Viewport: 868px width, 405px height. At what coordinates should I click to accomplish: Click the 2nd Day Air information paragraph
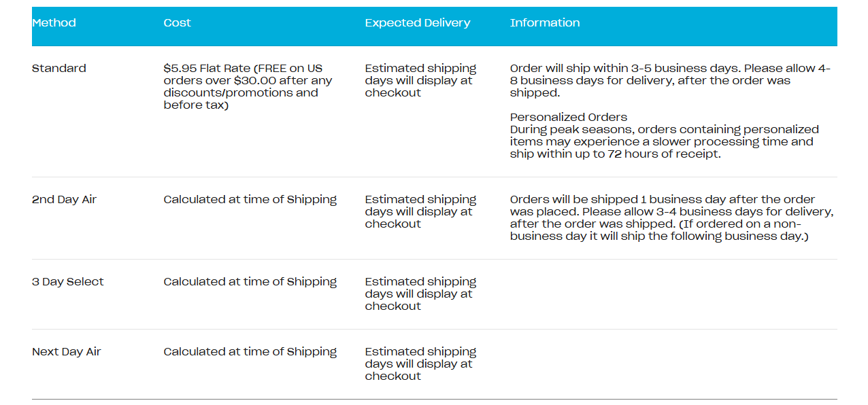671,218
